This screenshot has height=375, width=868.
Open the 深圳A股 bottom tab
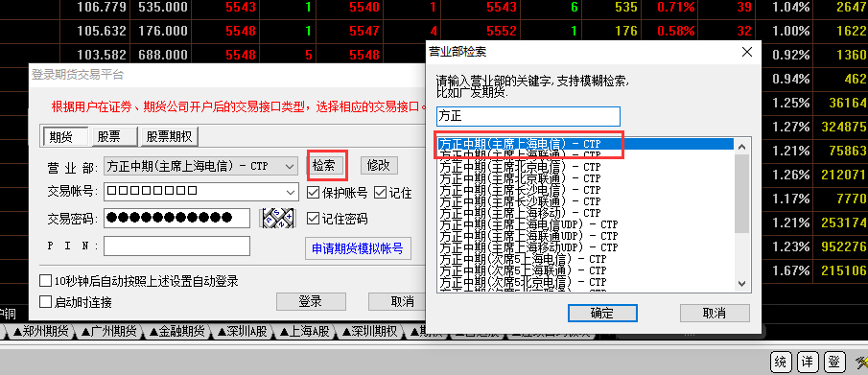coord(242,331)
